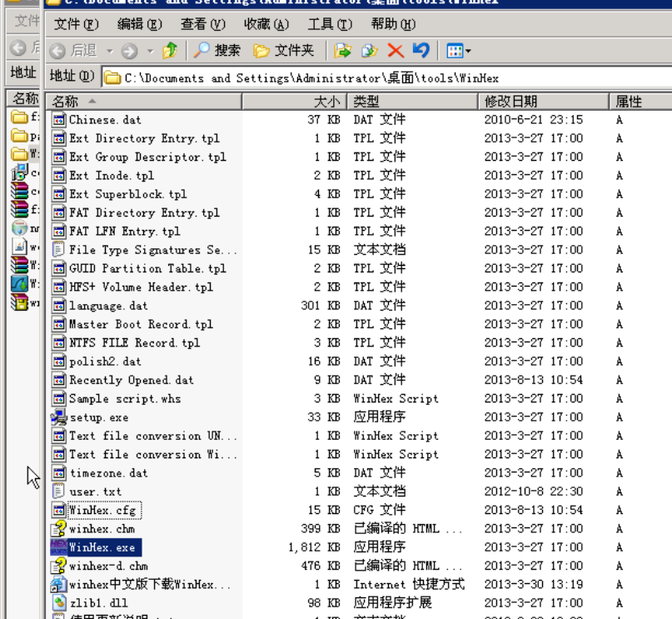Select the WinHex.cfg file name

tap(103, 510)
